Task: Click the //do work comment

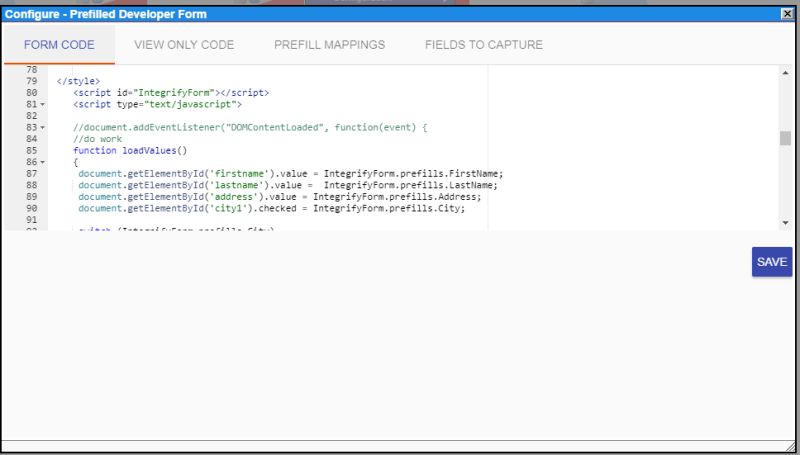Action: point(97,139)
